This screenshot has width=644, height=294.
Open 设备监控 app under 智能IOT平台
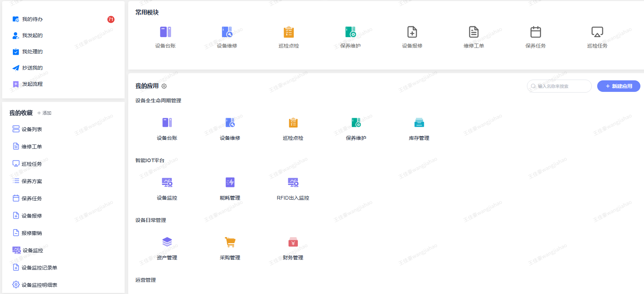click(x=167, y=183)
